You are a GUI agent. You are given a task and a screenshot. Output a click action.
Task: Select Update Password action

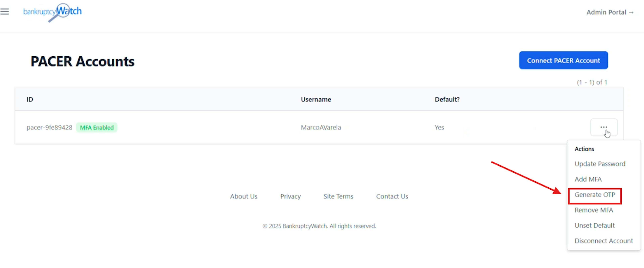click(600, 164)
